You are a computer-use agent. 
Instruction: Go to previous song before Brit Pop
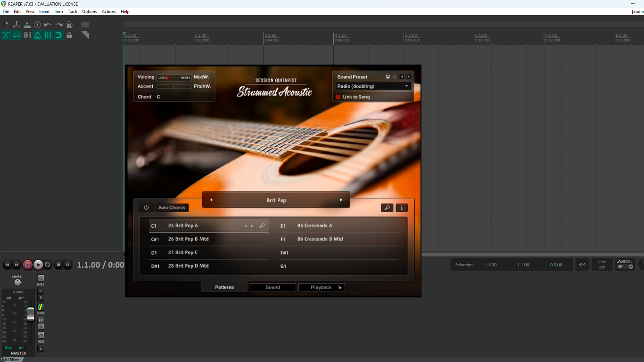(x=211, y=200)
